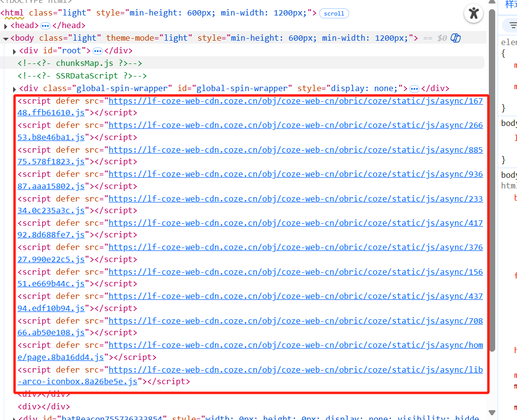Select the chunksMap.js comment line
Viewport: 517px width, 420px height.
click(x=80, y=63)
